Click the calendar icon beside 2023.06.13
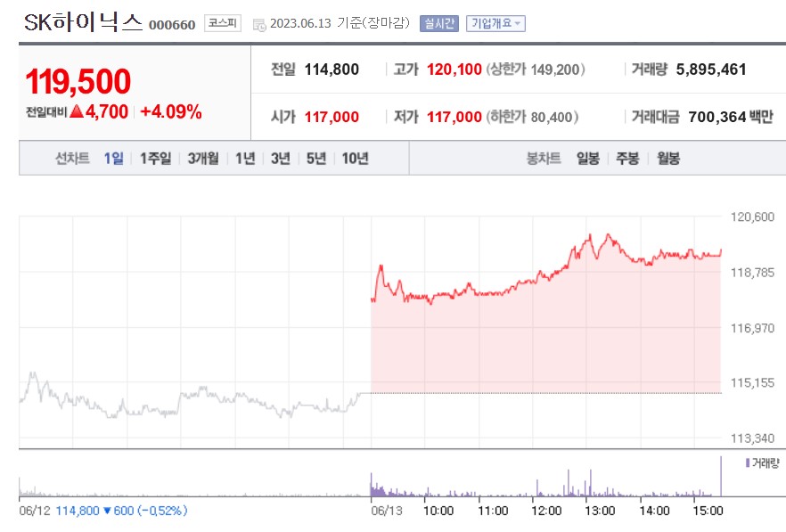The height and width of the screenshot is (532, 786). pyautogui.click(x=259, y=24)
